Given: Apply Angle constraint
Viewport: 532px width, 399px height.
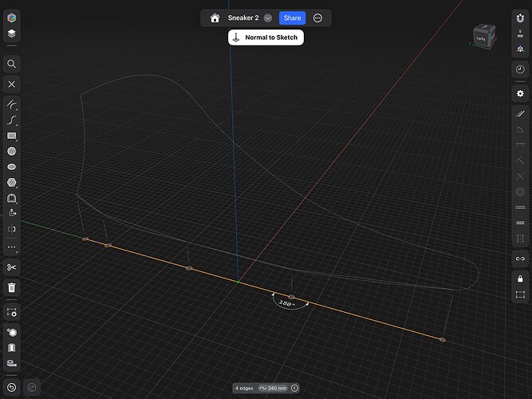Looking at the screenshot, I should 520,129.
